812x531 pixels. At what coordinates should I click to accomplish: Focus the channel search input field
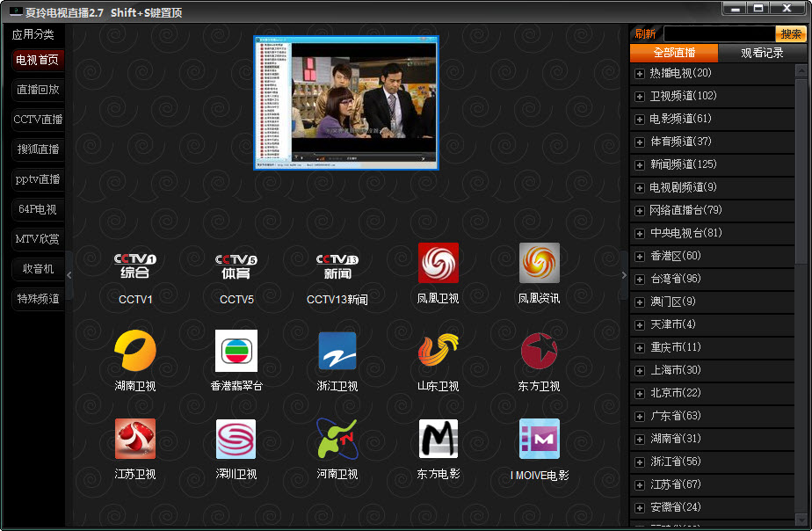(x=720, y=33)
